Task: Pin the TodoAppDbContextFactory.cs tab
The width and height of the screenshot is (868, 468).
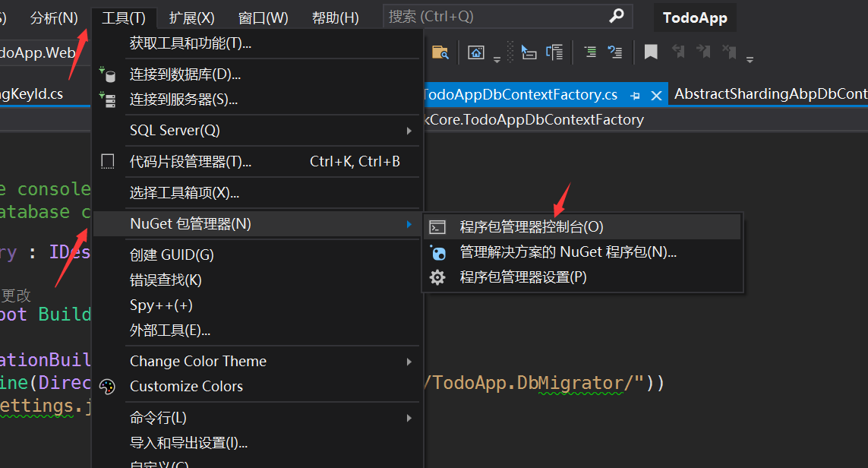Action: (x=635, y=96)
